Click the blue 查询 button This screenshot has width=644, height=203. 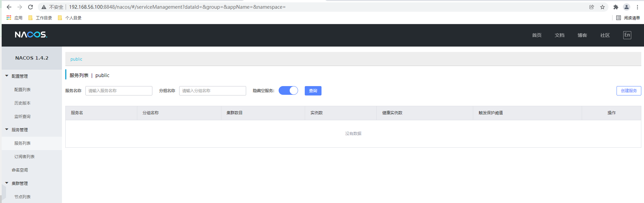pyautogui.click(x=313, y=91)
